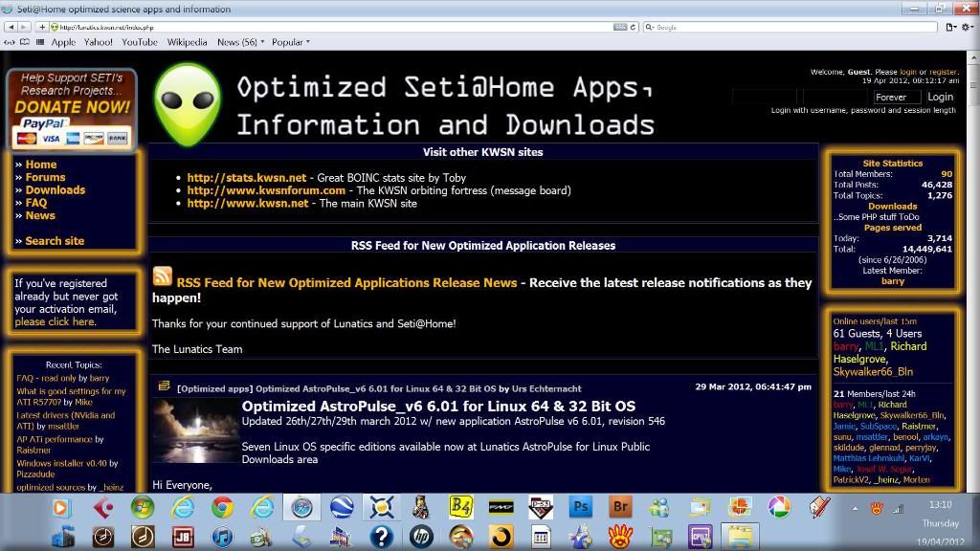Open Forums in site navigation
980x551 pixels.
[x=45, y=177]
